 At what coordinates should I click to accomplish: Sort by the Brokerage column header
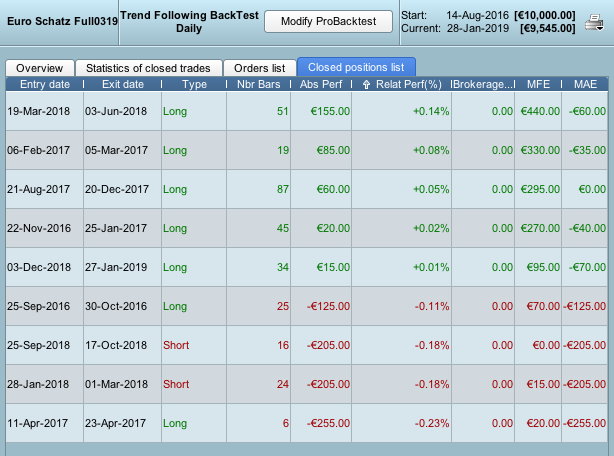tap(482, 85)
